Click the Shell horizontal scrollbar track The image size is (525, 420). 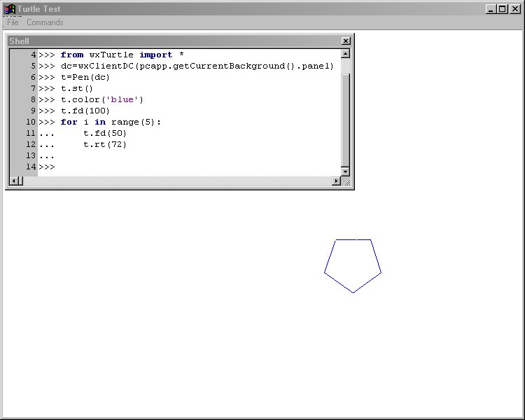coord(175,181)
